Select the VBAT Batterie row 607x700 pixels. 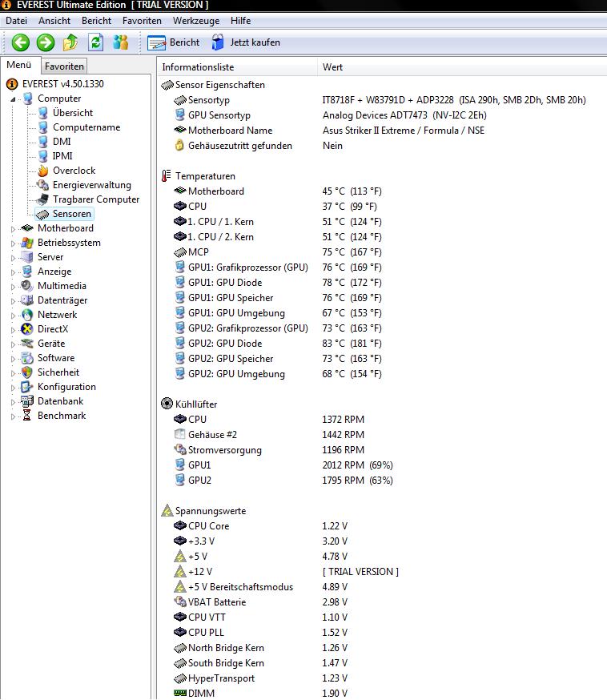tap(260, 602)
